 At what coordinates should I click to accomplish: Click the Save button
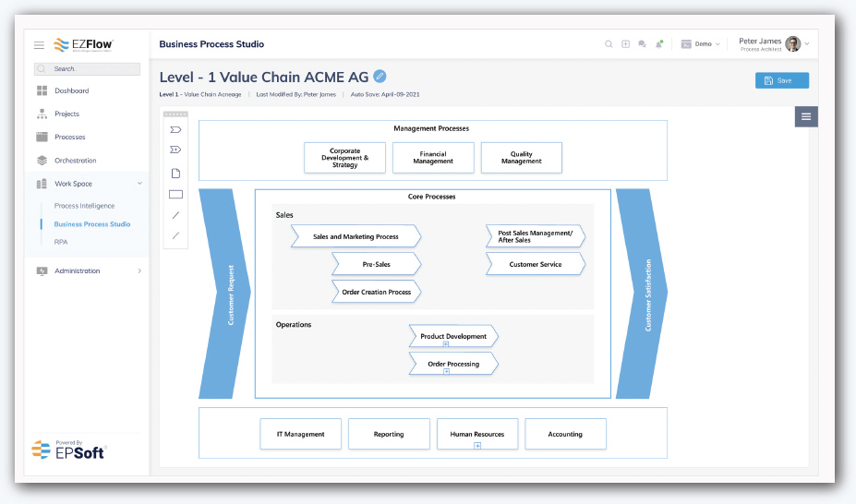782,80
